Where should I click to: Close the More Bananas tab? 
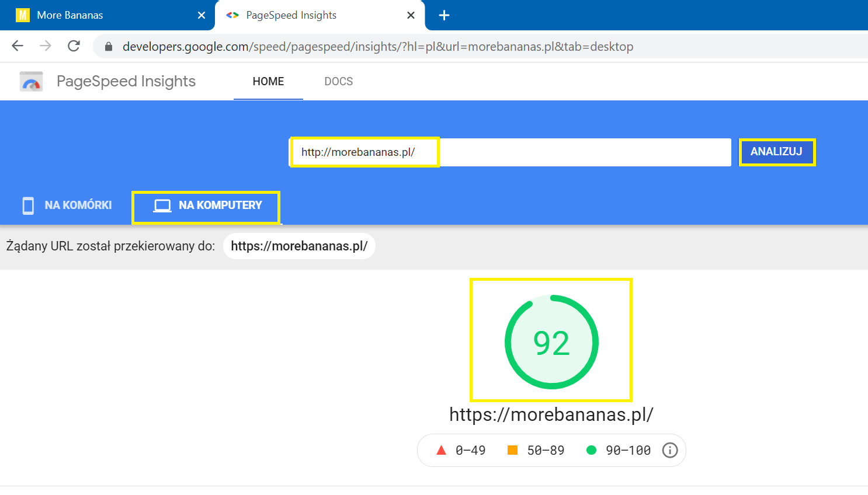tap(202, 15)
